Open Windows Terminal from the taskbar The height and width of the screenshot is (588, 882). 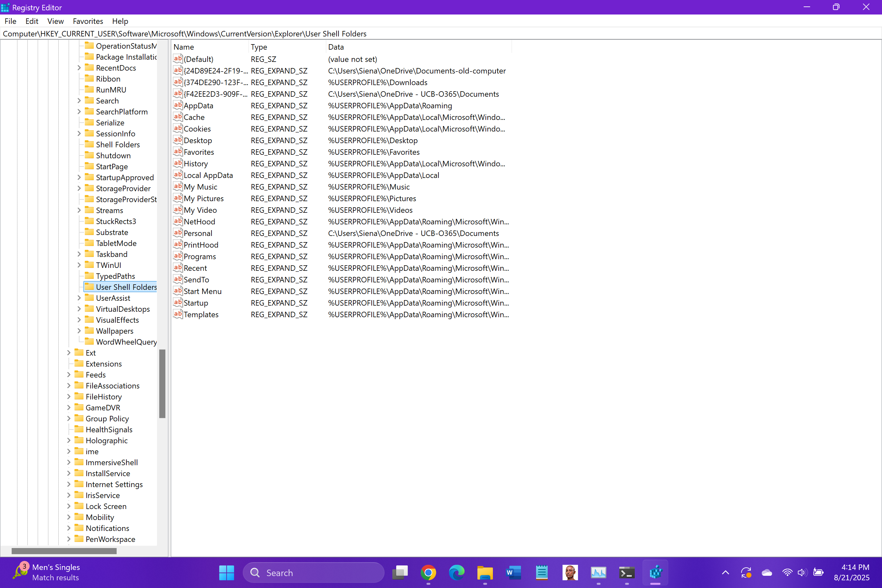pyautogui.click(x=627, y=573)
